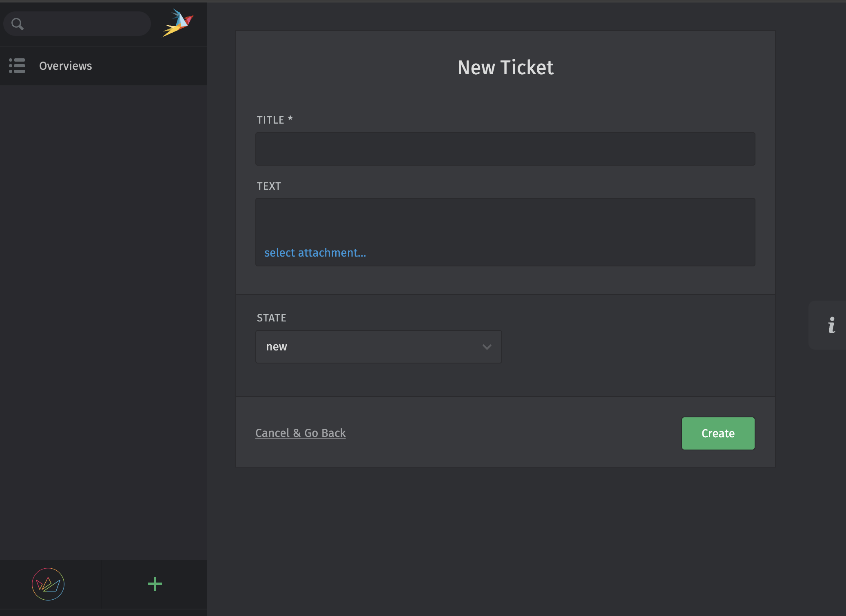The image size is (846, 616).
Task: Open the info sidebar tab icon
Action: pyautogui.click(x=831, y=325)
